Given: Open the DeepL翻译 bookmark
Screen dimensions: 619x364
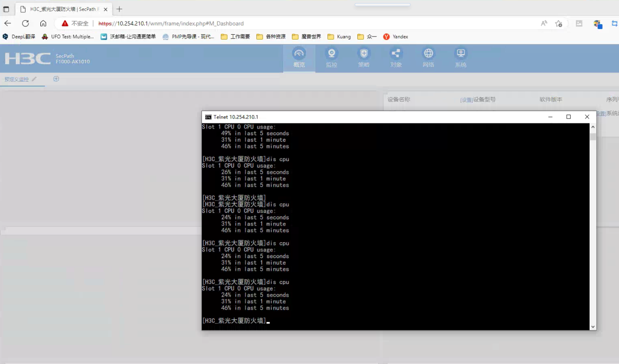Looking at the screenshot, I should [x=19, y=37].
